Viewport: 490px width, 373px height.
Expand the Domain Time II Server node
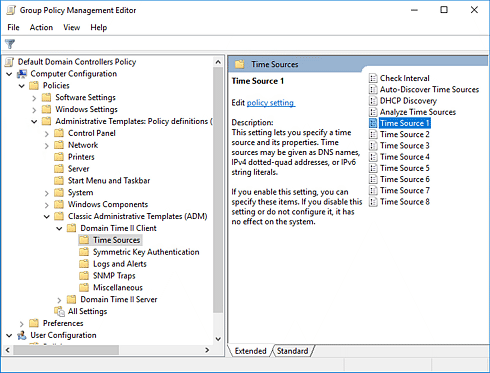coord(59,300)
